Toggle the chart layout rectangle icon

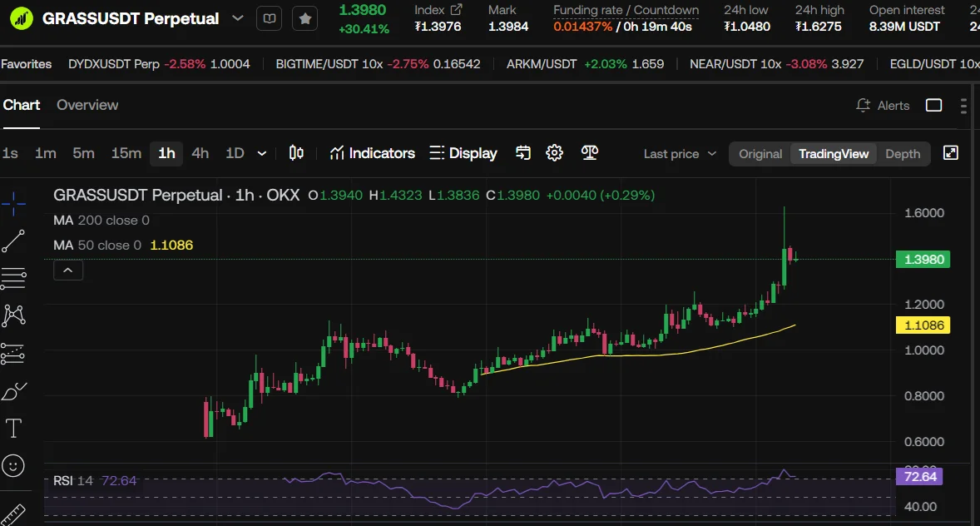[933, 105]
